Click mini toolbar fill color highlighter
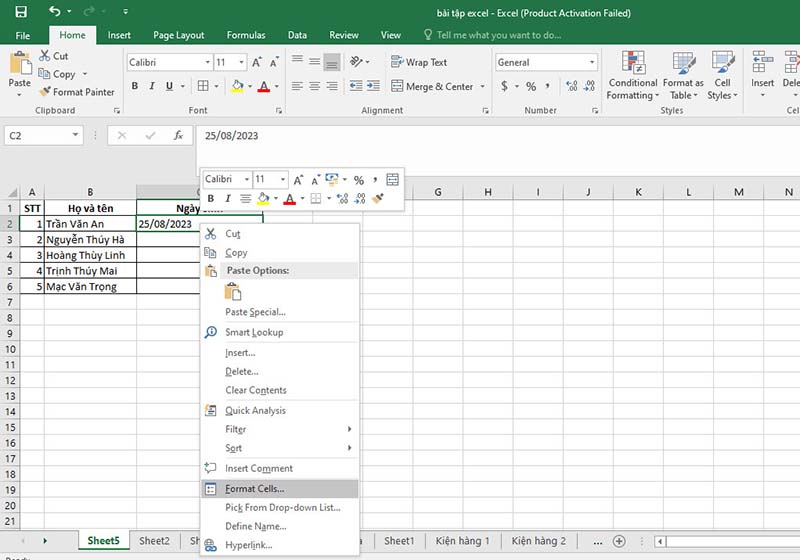Viewport: 800px width, 560px height. click(263, 198)
